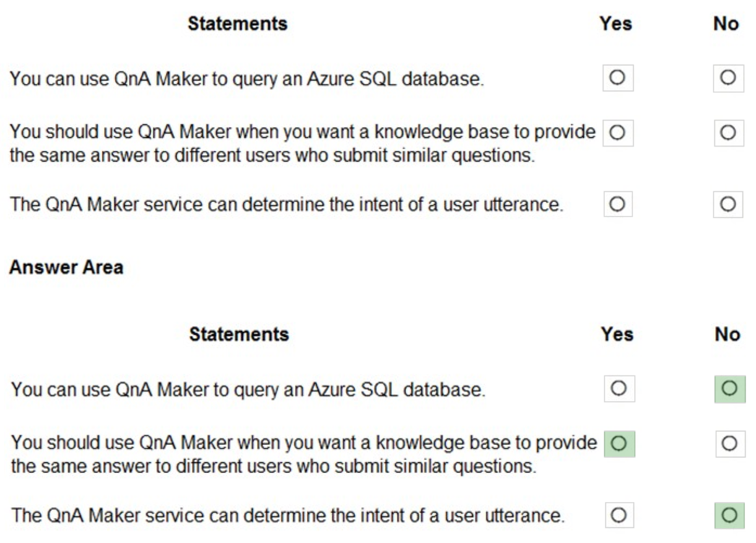Click the Answer Area's "Statements" header
Viewport: 756px width, 543px height.
coord(239,334)
